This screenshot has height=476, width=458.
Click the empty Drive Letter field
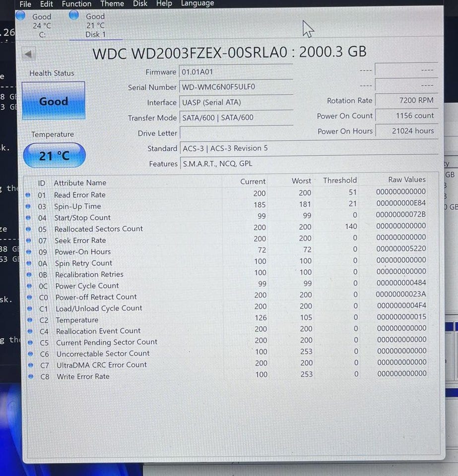(236, 133)
